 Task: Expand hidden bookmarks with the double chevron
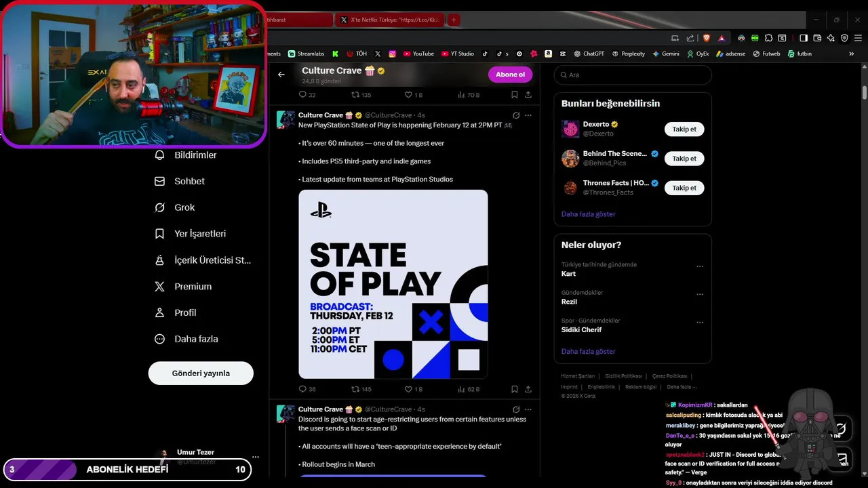pos(852,54)
